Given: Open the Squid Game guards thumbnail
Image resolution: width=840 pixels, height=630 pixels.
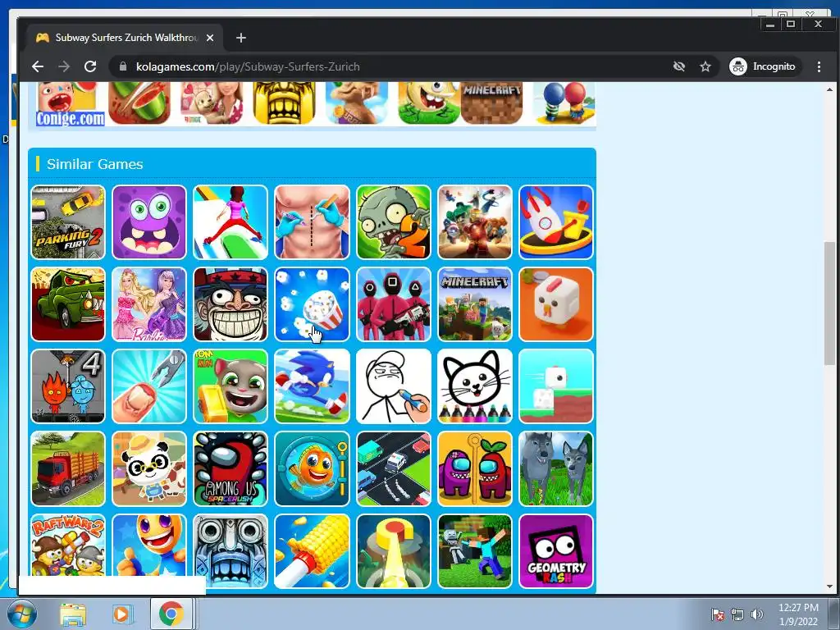Looking at the screenshot, I should point(393,304).
